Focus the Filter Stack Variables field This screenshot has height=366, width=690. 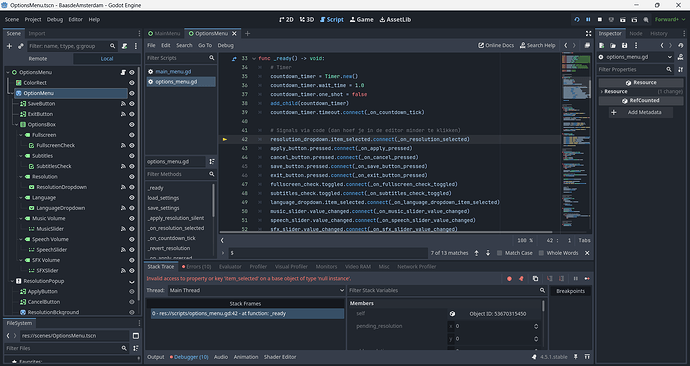click(x=447, y=290)
